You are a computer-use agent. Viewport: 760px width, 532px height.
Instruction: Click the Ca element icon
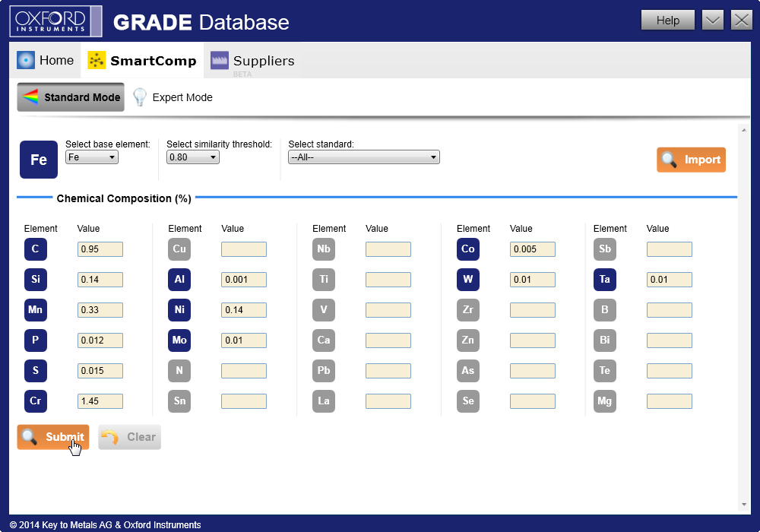pyautogui.click(x=324, y=340)
